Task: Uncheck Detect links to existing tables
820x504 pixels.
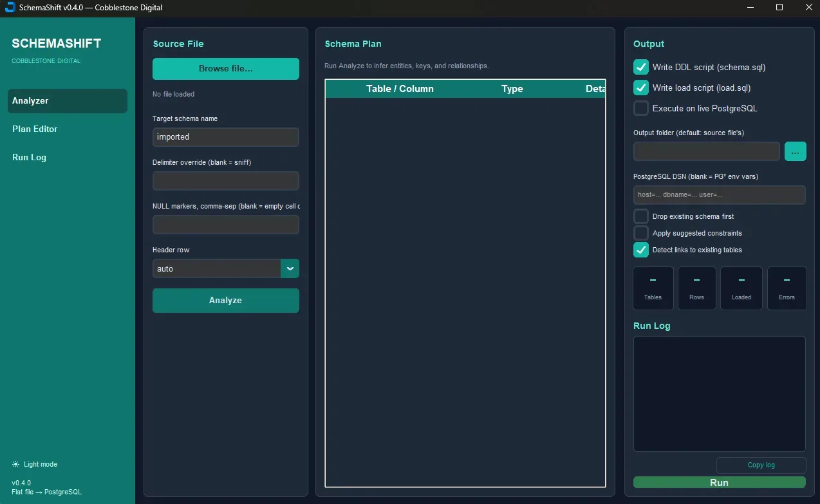Action: click(x=641, y=250)
